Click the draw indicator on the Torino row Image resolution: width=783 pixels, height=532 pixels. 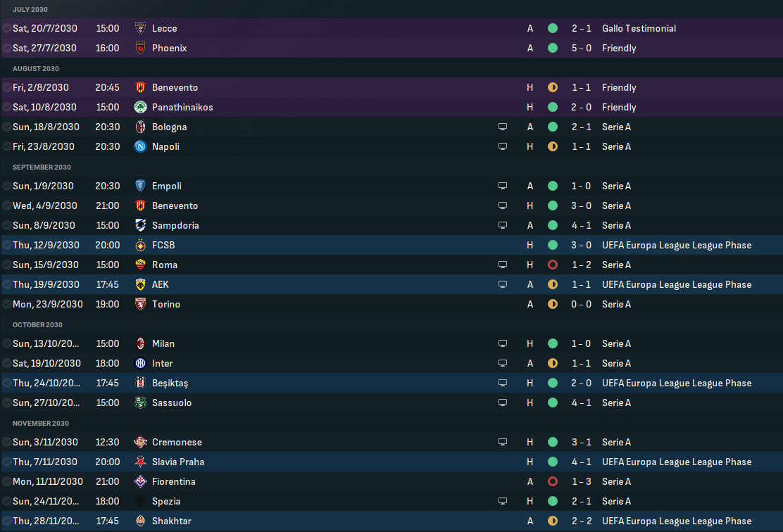pos(553,304)
